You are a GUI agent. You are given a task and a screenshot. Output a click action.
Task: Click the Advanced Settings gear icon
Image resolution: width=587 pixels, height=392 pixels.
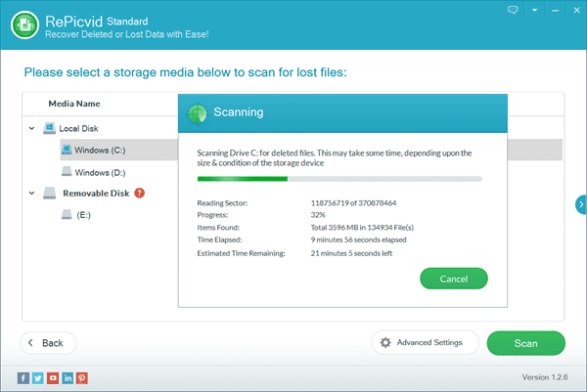[385, 342]
